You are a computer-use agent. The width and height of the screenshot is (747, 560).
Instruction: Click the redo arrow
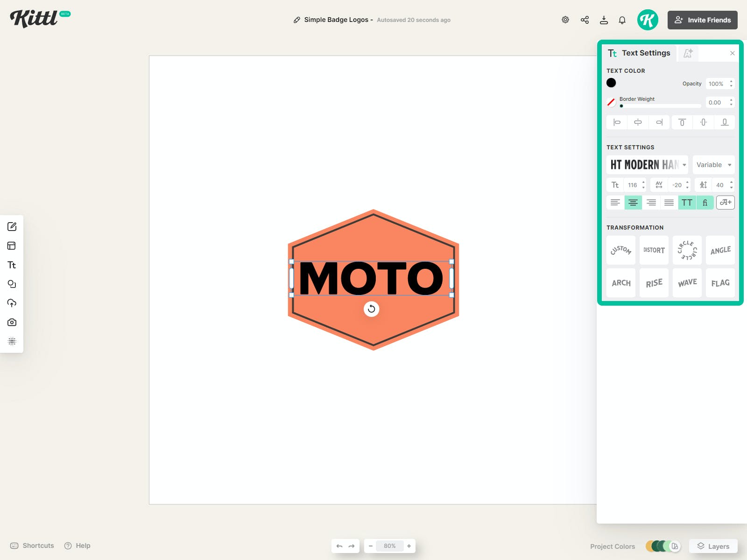[x=352, y=546]
